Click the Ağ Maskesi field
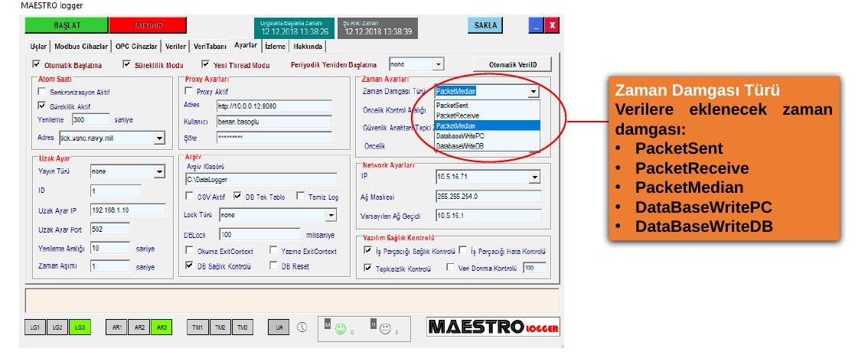 pos(489,197)
